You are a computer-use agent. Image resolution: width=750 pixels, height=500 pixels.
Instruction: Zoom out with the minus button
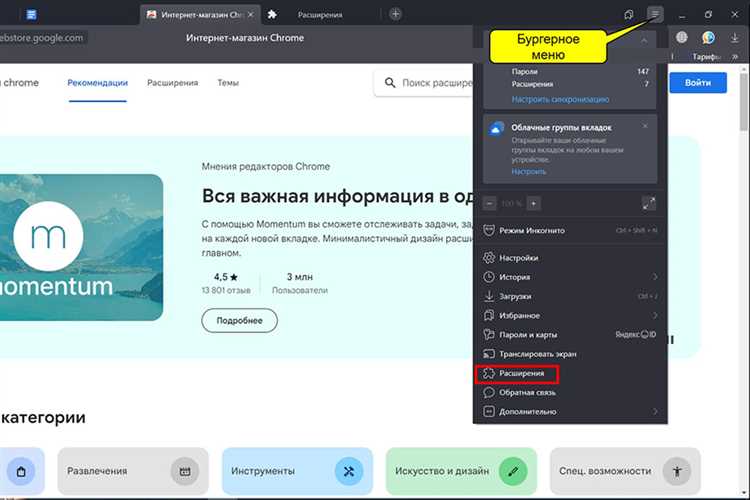490,203
